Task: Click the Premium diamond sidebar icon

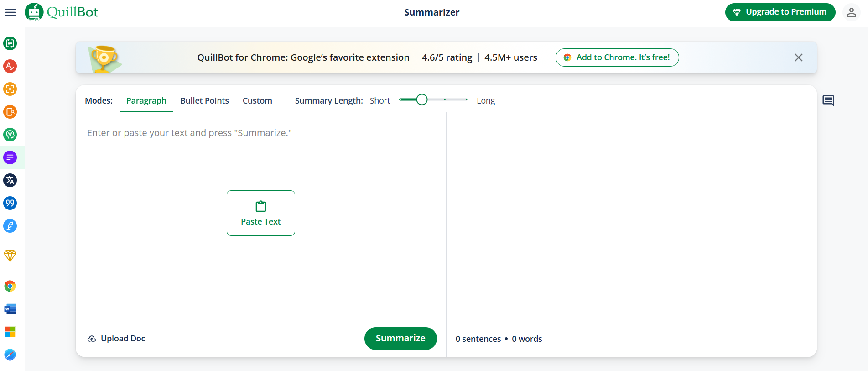Action: pos(10,256)
